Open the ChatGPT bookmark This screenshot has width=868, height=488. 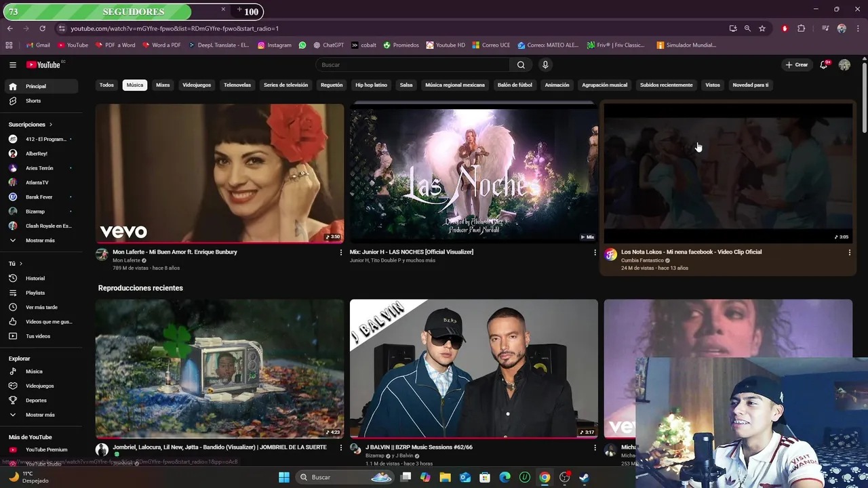(x=328, y=45)
